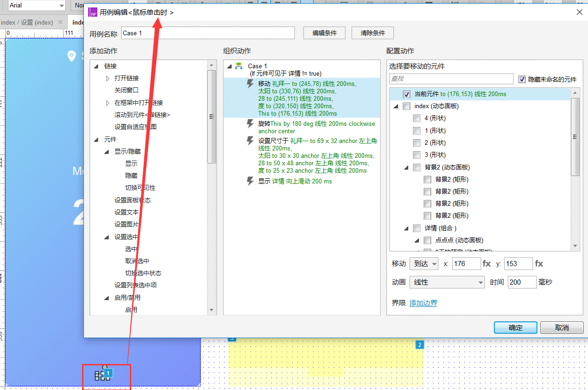Select the 关闭窗口 action

(127, 90)
